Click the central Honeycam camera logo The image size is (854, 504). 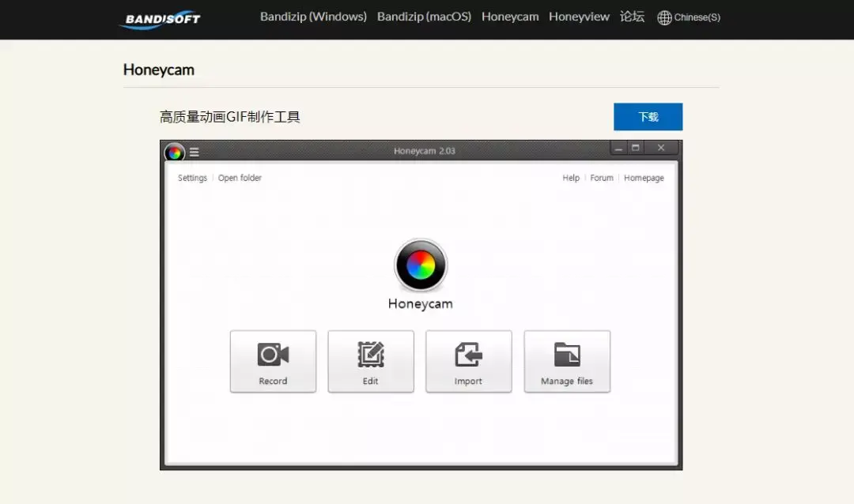420,265
